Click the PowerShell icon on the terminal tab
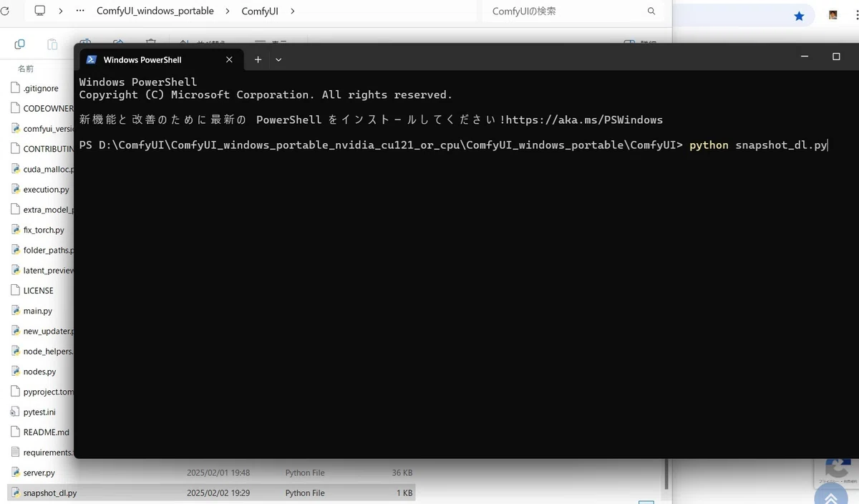Image resolution: width=859 pixels, height=504 pixels. (x=91, y=59)
